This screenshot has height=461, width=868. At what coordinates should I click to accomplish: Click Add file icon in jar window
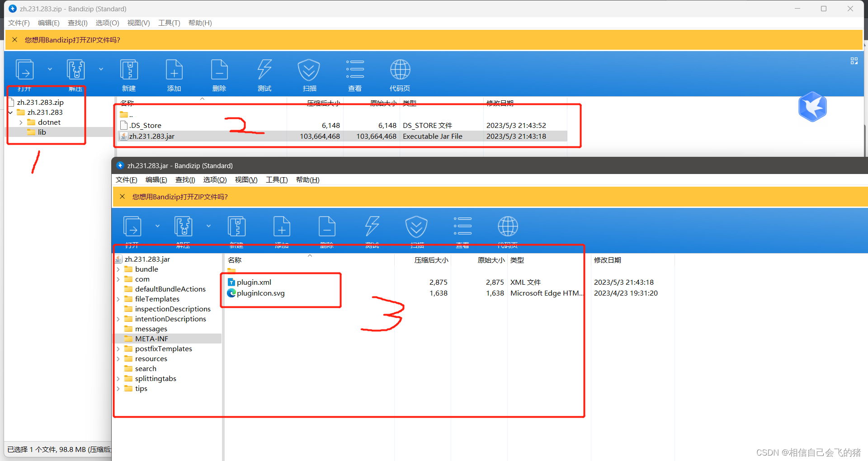coord(282,226)
